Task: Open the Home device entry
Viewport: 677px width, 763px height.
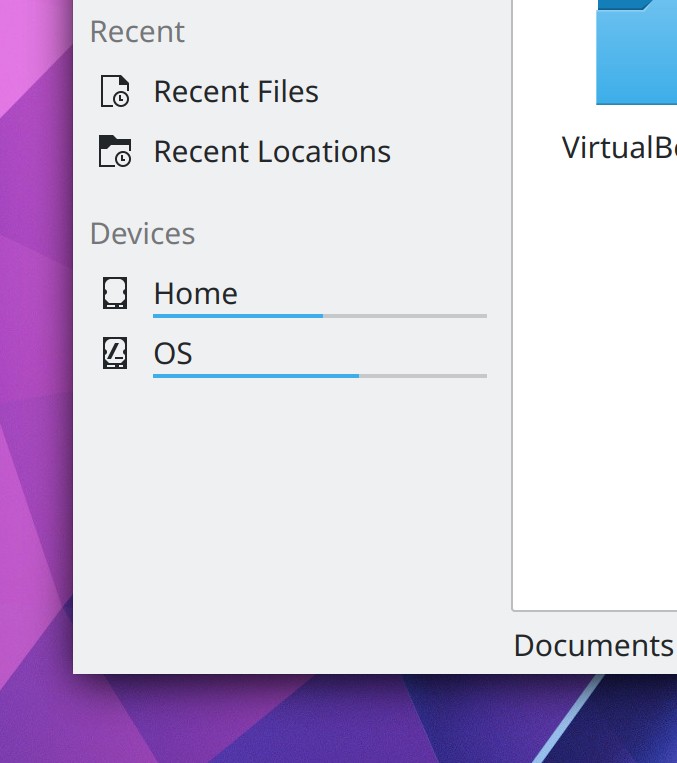Action: click(196, 293)
